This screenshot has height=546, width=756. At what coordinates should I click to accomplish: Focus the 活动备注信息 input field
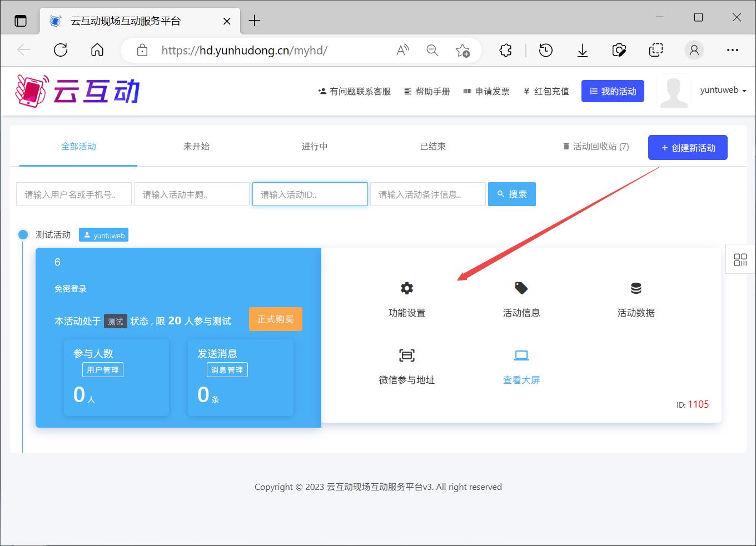[428, 194]
